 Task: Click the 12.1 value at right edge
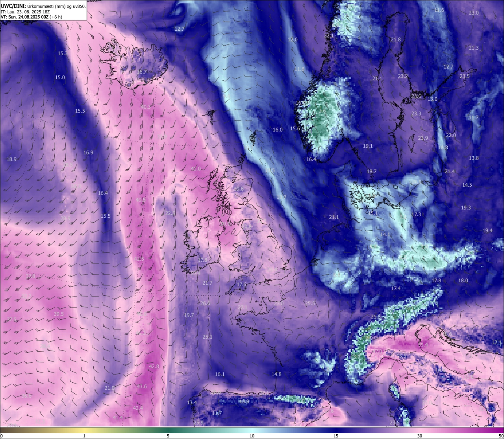pos(497,343)
